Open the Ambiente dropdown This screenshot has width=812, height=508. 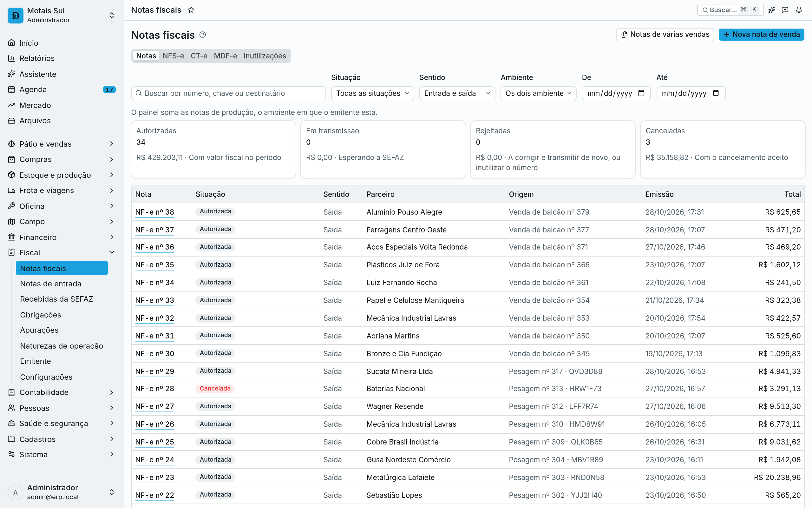[x=538, y=93]
